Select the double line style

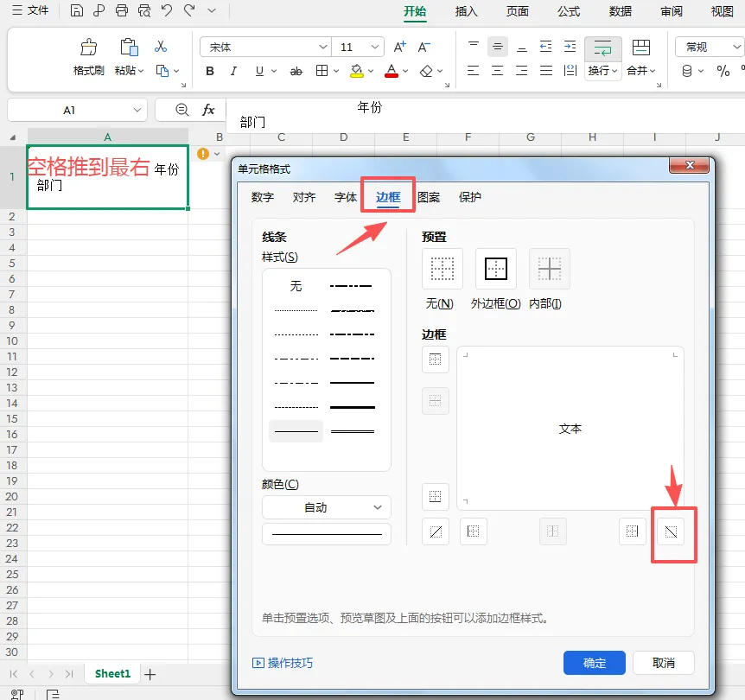click(x=352, y=431)
